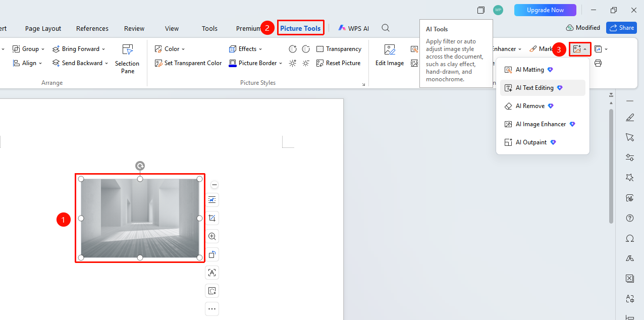Click the pen icon in right sidebar
644x320 pixels.
pos(629,118)
